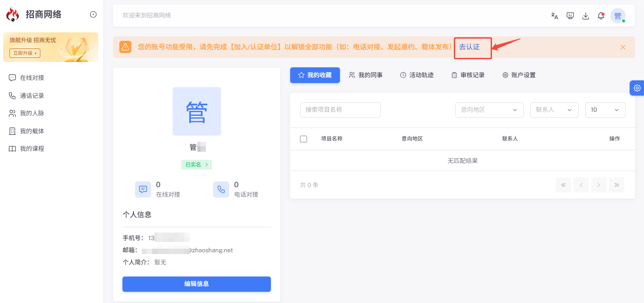The image size is (644, 303).
Task: Open the presentation screen icon in header
Action: (x=570, y=16)
